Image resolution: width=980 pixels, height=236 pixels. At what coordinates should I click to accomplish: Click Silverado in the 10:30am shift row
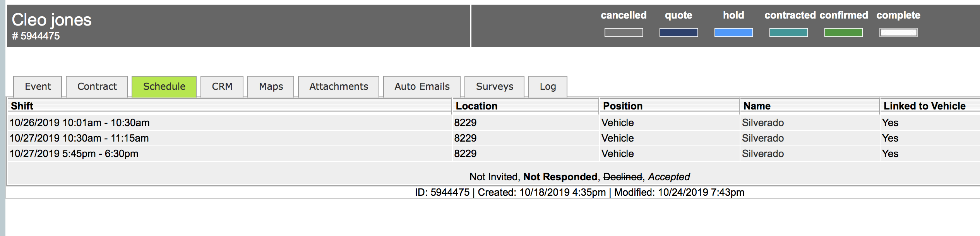click(x=762, y=139)
